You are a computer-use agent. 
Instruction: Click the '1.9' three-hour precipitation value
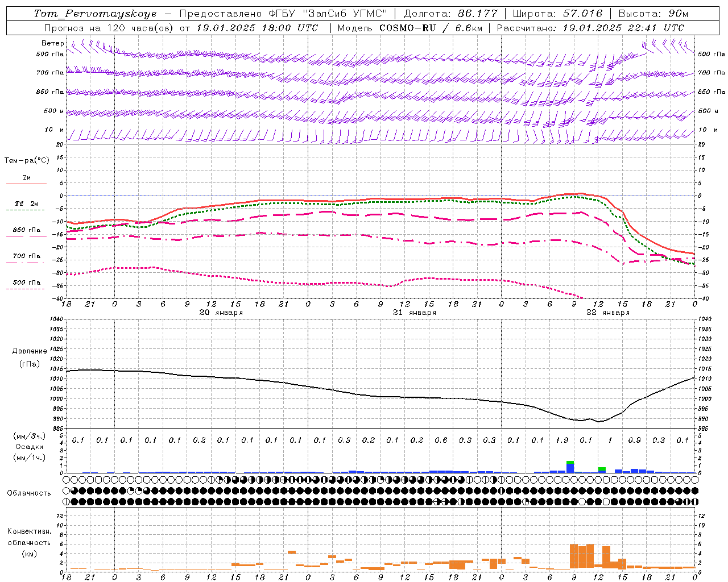pos(562,440)
